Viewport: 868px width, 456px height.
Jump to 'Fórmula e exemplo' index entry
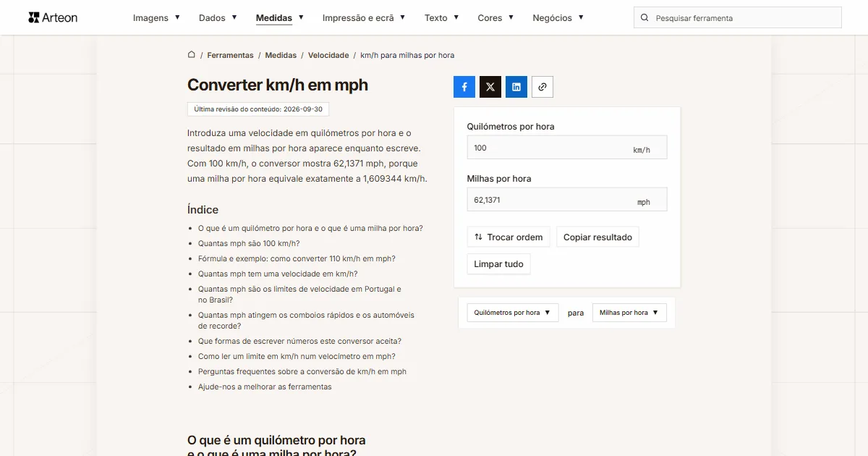[x=297, y=258]
